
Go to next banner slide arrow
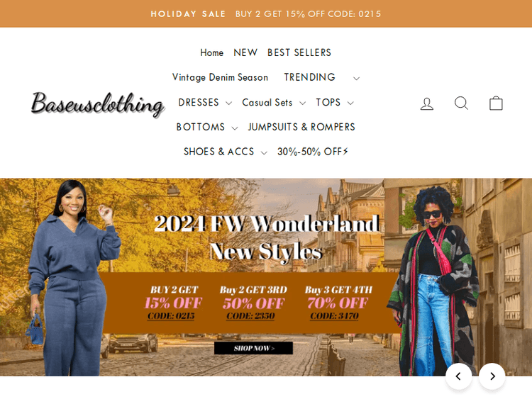[x=492, y=376]
